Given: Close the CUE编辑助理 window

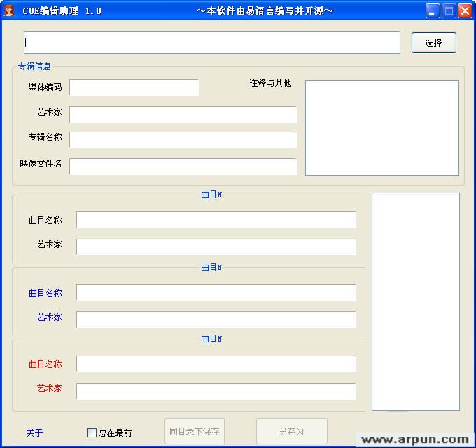Looking at the screenshot, I should click(465, 10).
